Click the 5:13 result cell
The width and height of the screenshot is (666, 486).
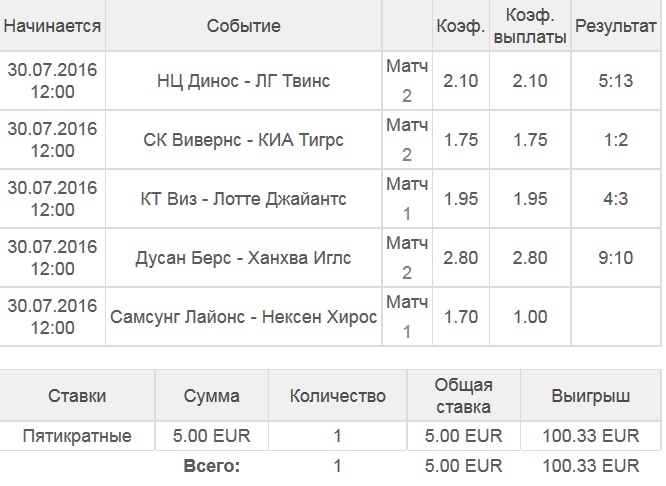click(x=616, y=80)
